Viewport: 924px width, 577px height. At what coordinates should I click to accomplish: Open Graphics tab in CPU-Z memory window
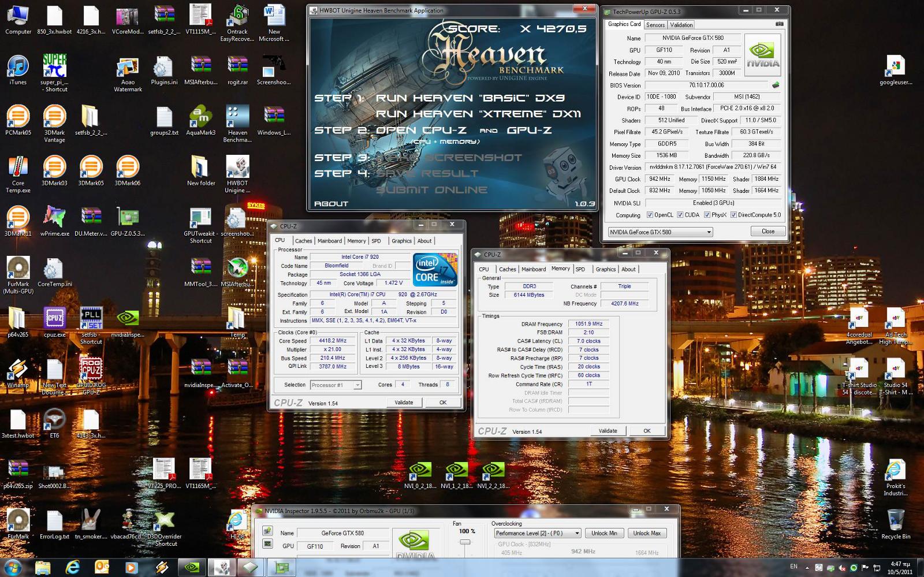coord(606,269)
